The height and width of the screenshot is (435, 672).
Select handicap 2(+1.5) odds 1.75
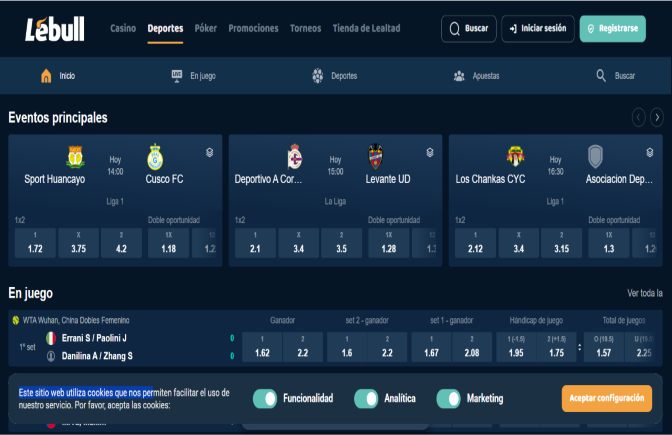pos(556,347)
